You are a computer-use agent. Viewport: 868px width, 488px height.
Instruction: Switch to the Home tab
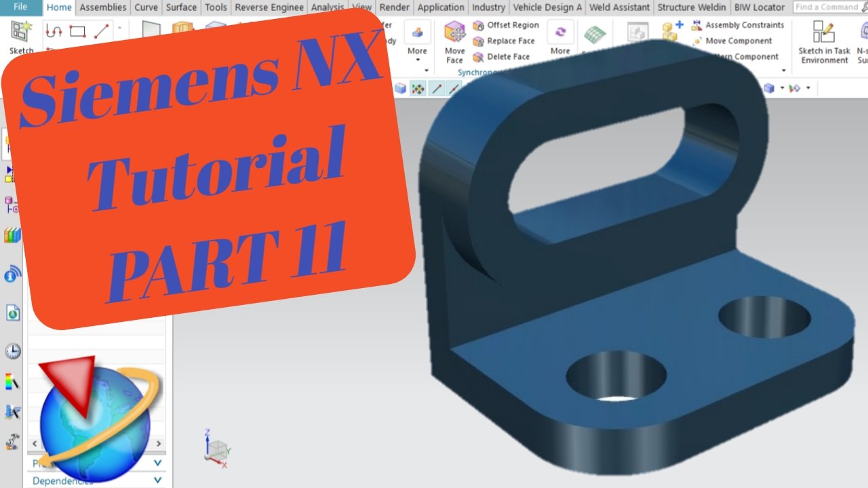pos(59,7)
